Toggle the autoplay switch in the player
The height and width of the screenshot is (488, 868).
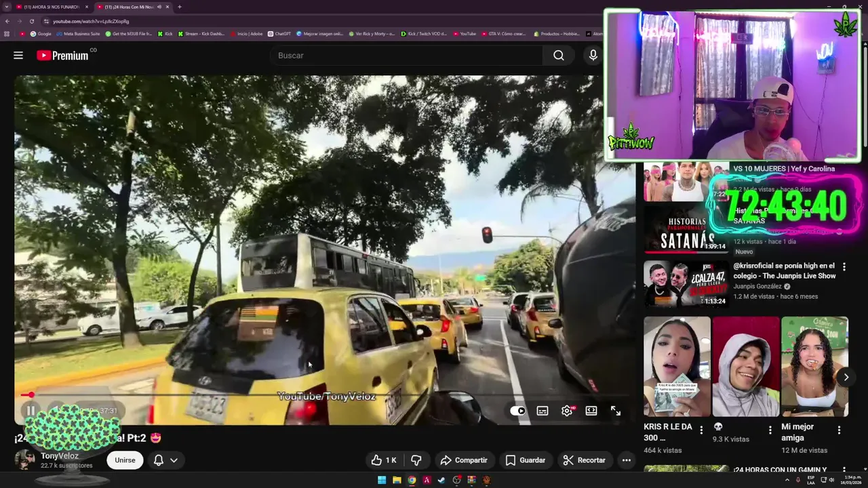pos(518,411)
